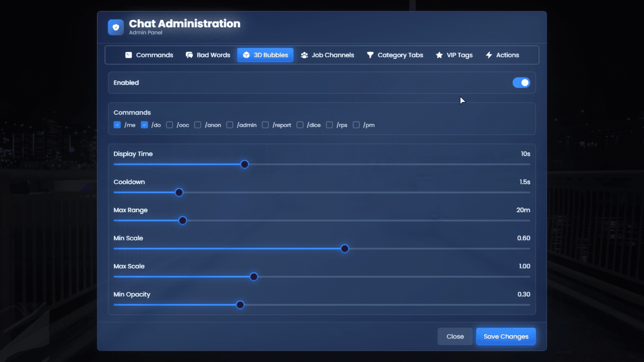Switch to the Job Channels tab
644x362 pixels.
(x=327, y=55)
